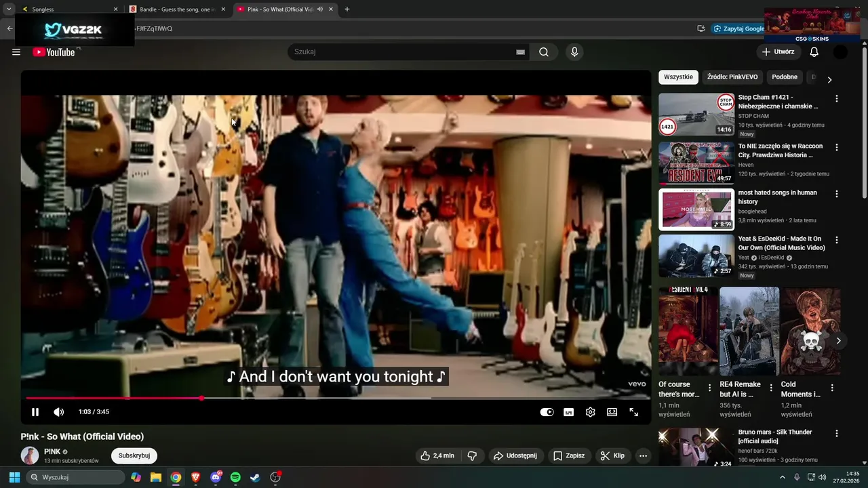The height and width of the screenshot is (488, 868).
Task: Toggle subtitles in the player
Action: (x=568, y=412)
